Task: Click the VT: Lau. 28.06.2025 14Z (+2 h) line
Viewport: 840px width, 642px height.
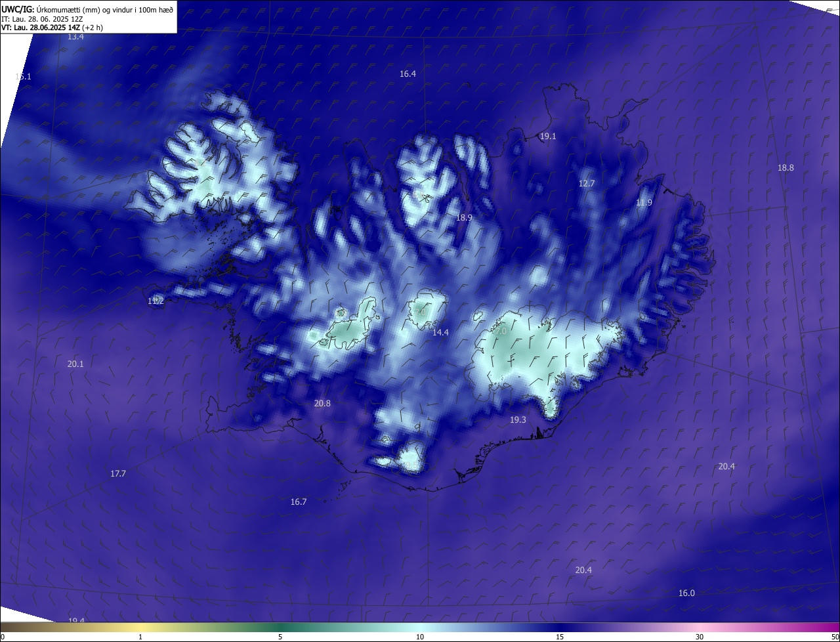Action: click(x=52, y=28)
